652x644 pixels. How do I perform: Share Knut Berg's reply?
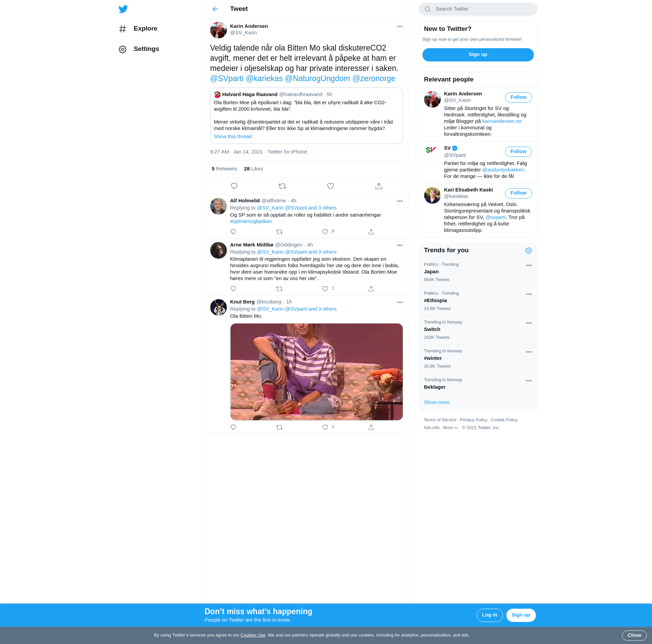point(371,427)
